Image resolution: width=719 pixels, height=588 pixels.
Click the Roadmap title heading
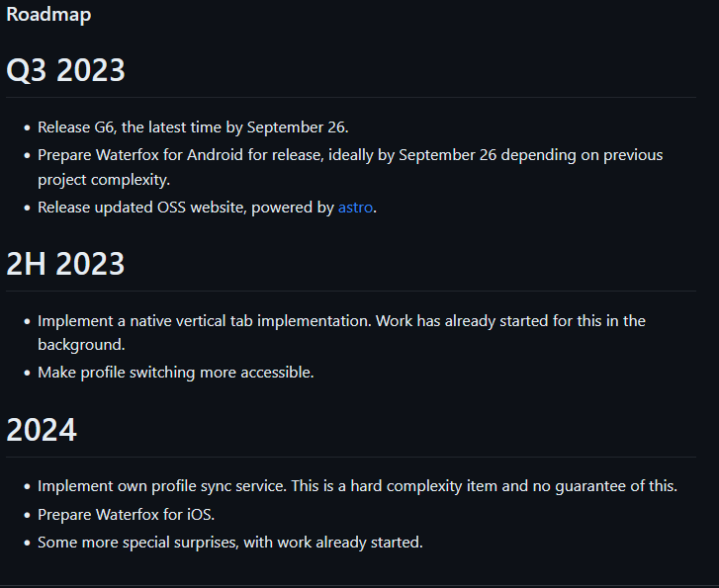[48, 15]
